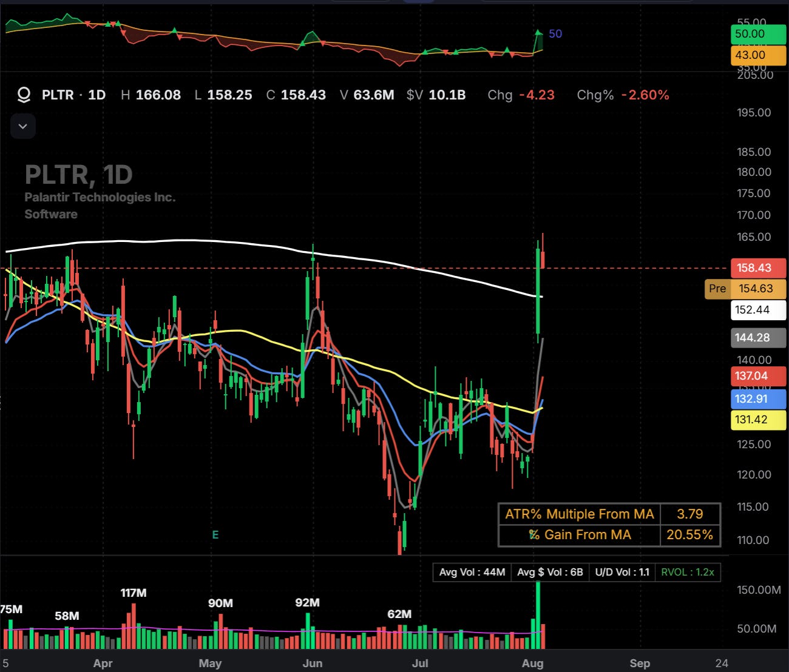Click the 150.00M volume axis level
789x672 pixels.
pos(759,590)
